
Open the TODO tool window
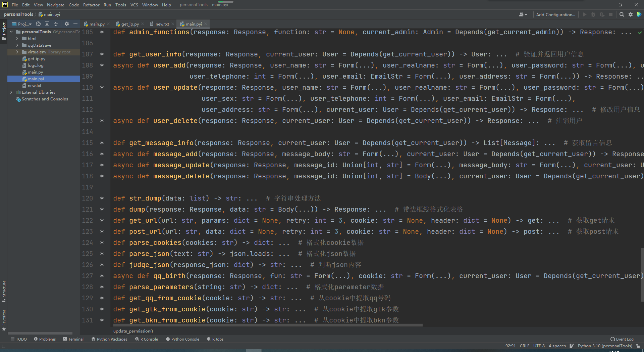click(19, 339)
